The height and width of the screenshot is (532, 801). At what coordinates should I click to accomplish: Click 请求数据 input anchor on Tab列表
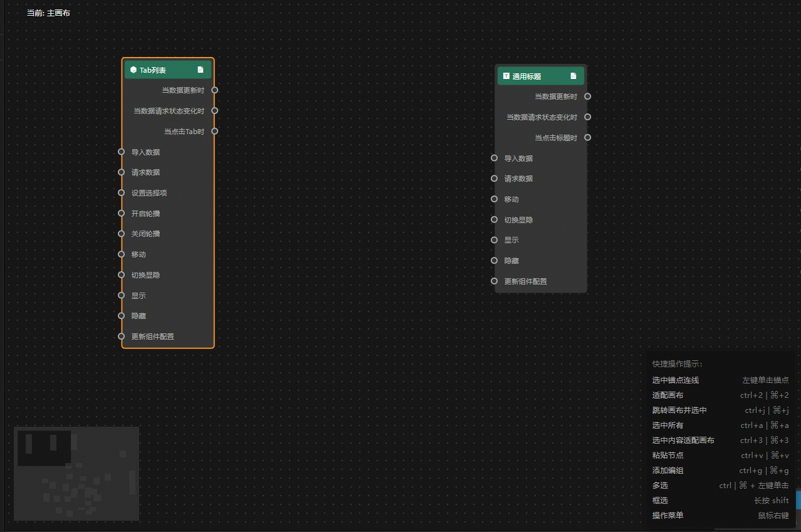[x=122, y=172]
